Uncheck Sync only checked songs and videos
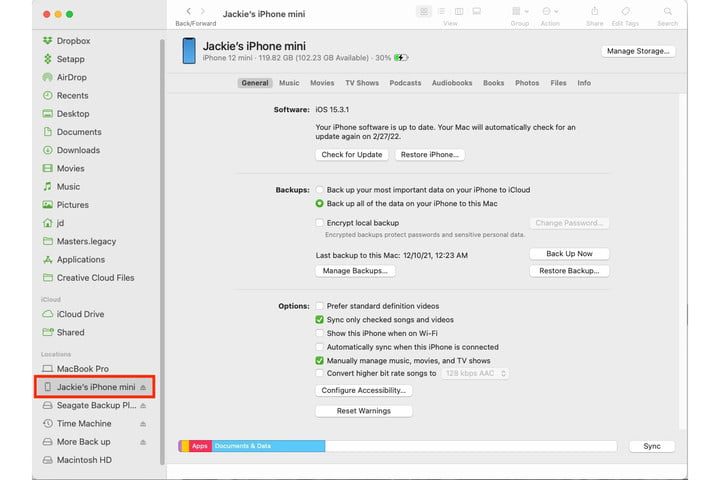This screenshot has width=720, height=480. [319, 319]
